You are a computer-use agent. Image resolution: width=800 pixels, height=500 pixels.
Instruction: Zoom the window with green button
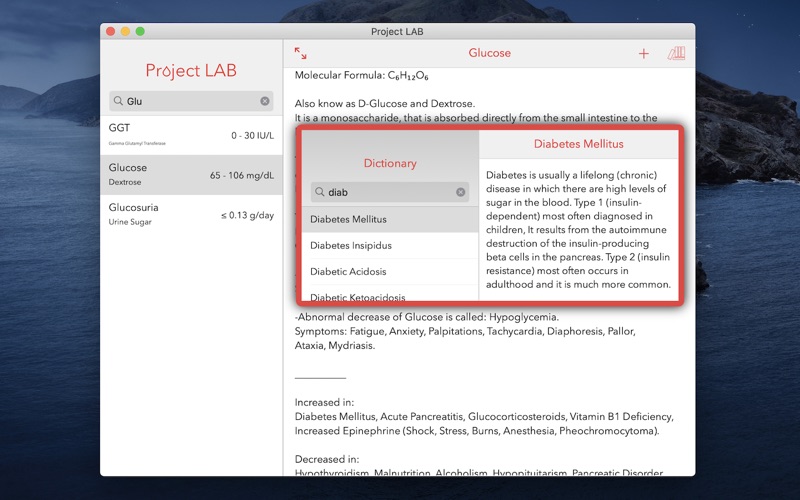pyautogui.click(x=140, y=32)
